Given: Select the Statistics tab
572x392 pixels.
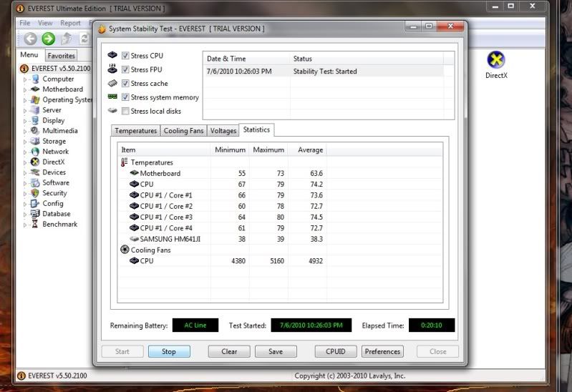Looking at the screenshot, I should 256,129.
